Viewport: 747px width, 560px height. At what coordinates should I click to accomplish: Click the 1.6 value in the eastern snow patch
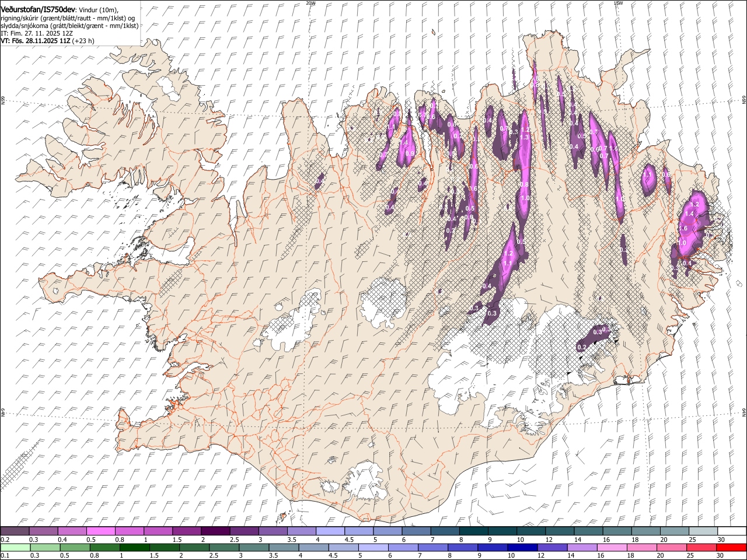(683, 229)
